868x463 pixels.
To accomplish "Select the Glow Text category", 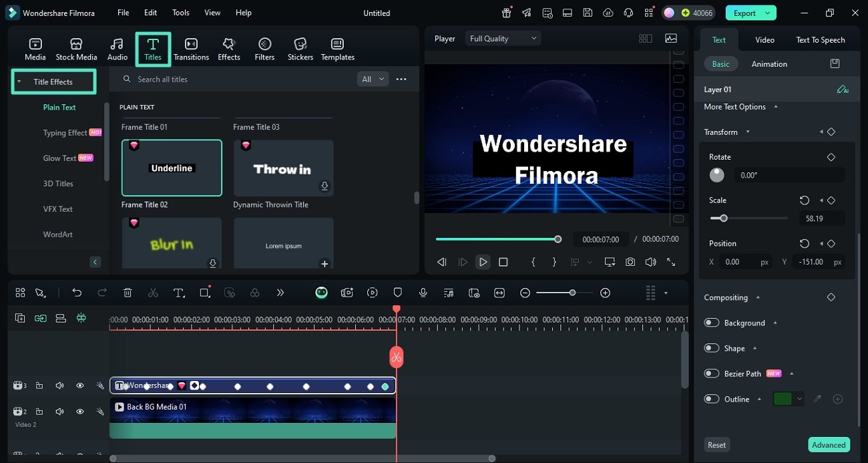I will tap(60, 158).
